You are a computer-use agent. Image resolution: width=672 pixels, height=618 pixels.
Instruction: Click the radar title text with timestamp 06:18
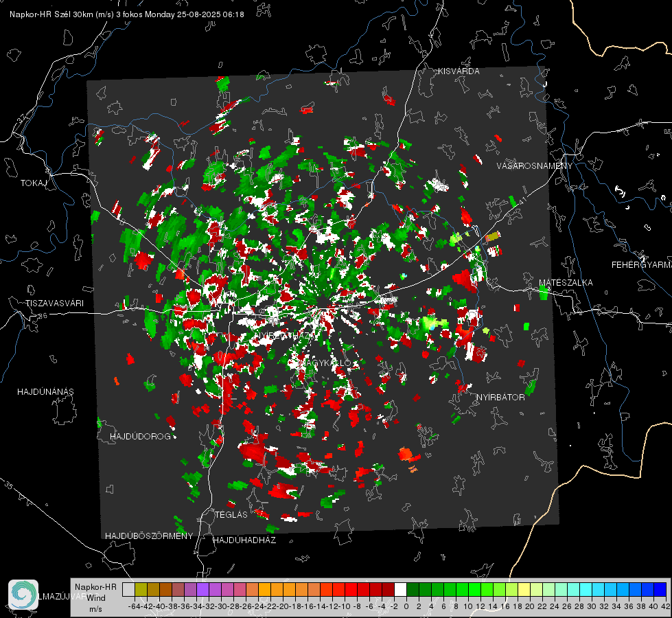tap(127, 14)
